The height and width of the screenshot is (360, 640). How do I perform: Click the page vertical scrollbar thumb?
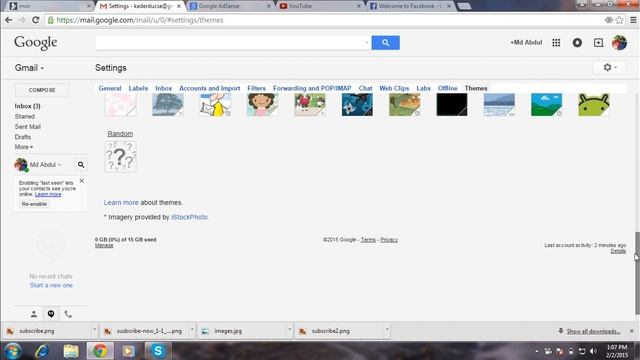[x=637, y=273]
